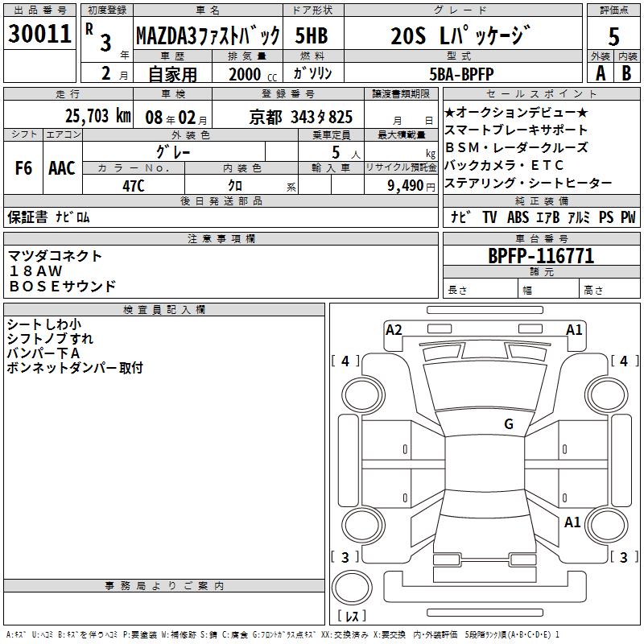This screenshot has height=644, width=644.
Task: Click the 譲渡書類期限 header
Action: click(401, 94)
